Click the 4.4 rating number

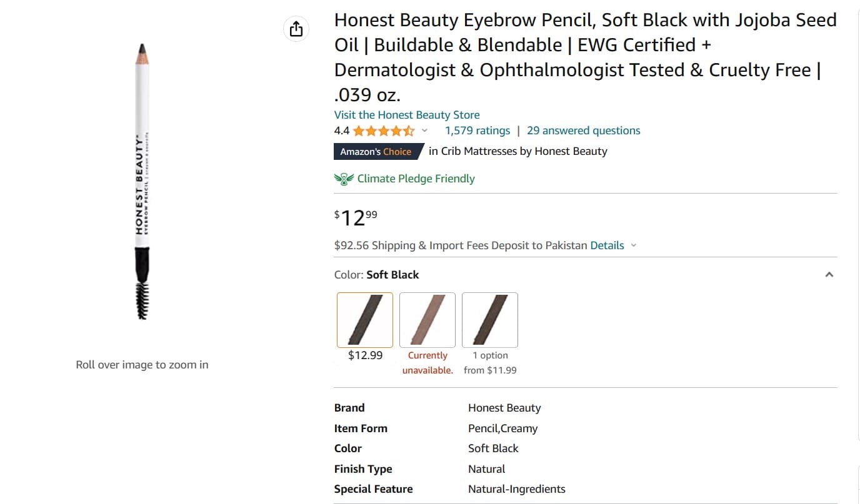point(341,131)
